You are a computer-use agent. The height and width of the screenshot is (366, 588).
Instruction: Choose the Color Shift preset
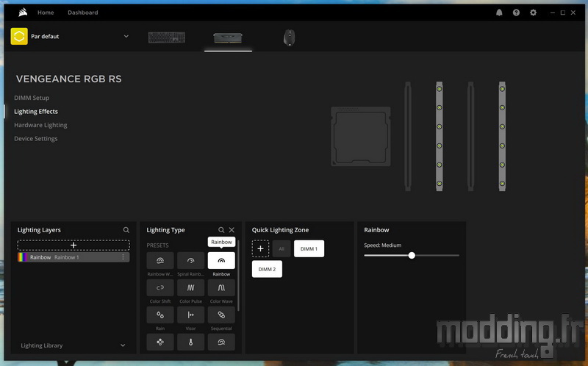(160, 287)
